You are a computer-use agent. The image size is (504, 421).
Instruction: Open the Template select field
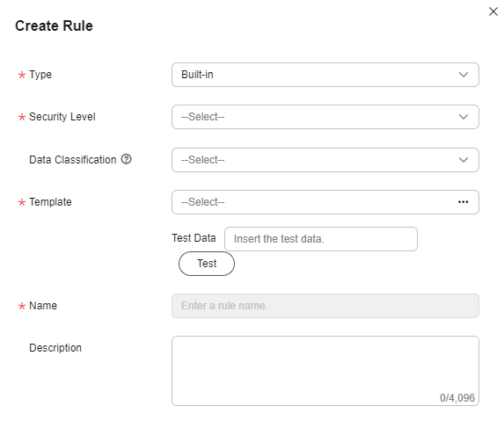click(325, 202)
